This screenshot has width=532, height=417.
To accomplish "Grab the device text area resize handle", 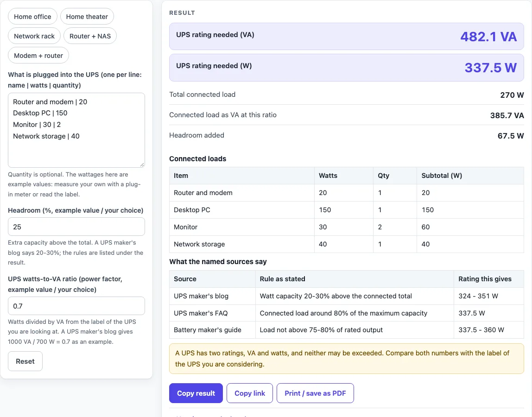I will click(142, 164).
